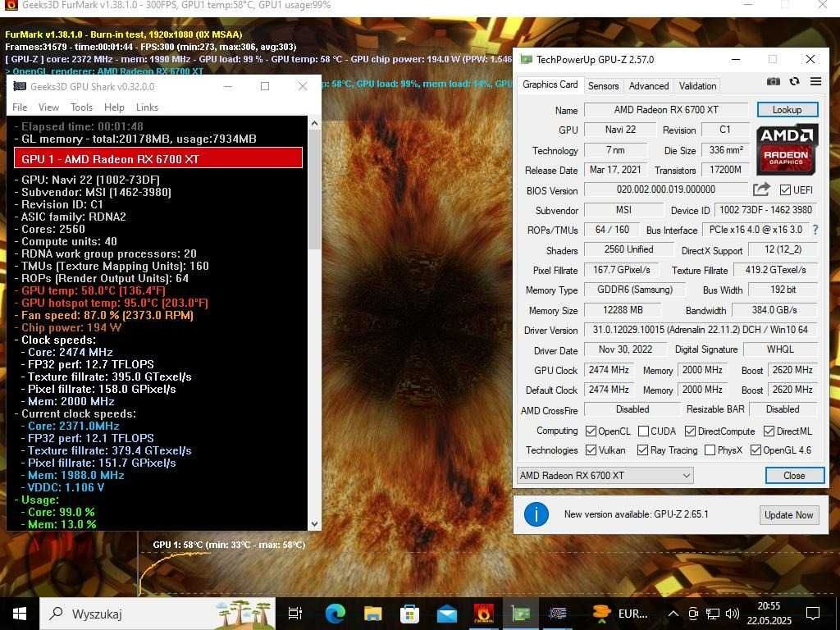Open the AMD Radeon RX 6700 XT GPU dropdown
840x630 pixels.
[605, 475]
